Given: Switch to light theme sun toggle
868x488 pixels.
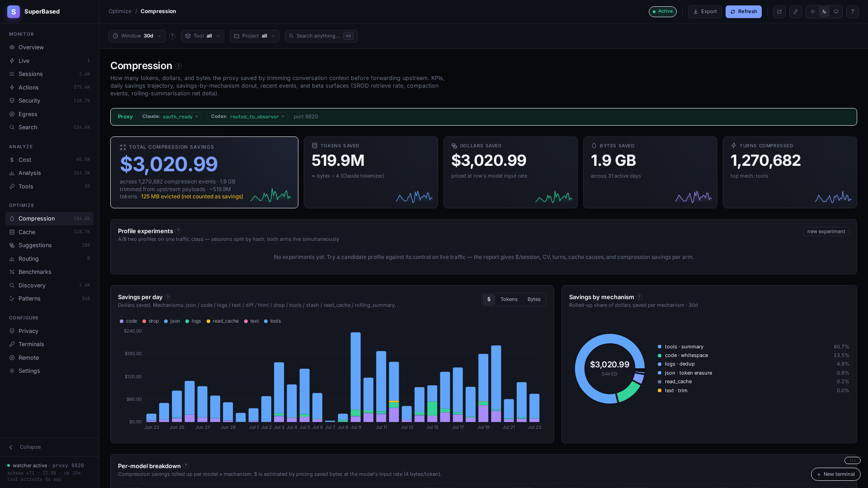Looking at the screenshot, I should coord(812,12).
